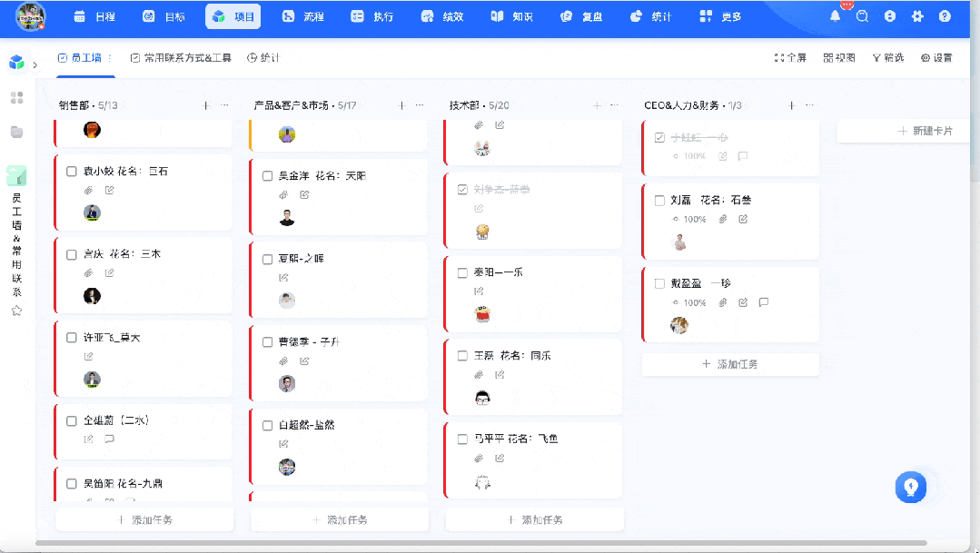The height and width of the screenshot is (553, 980).
Task: Open the notifications bell icon
Action: click(x=835, y=16)
